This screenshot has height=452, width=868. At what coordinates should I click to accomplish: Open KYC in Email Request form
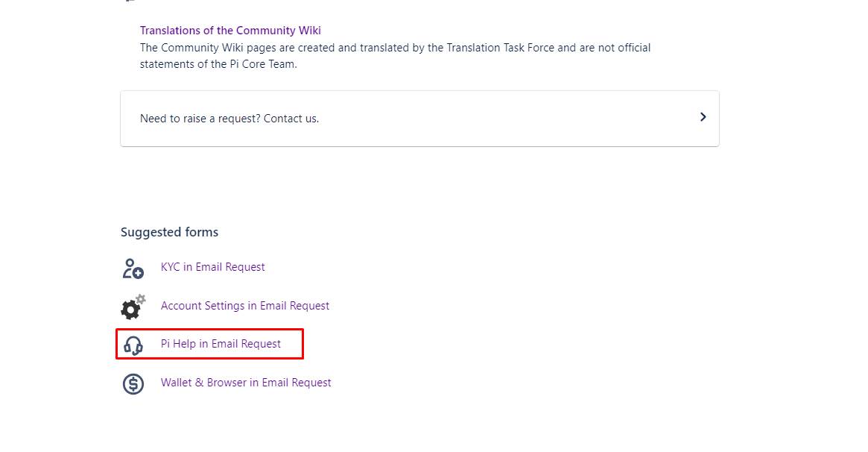click(212, 267)
